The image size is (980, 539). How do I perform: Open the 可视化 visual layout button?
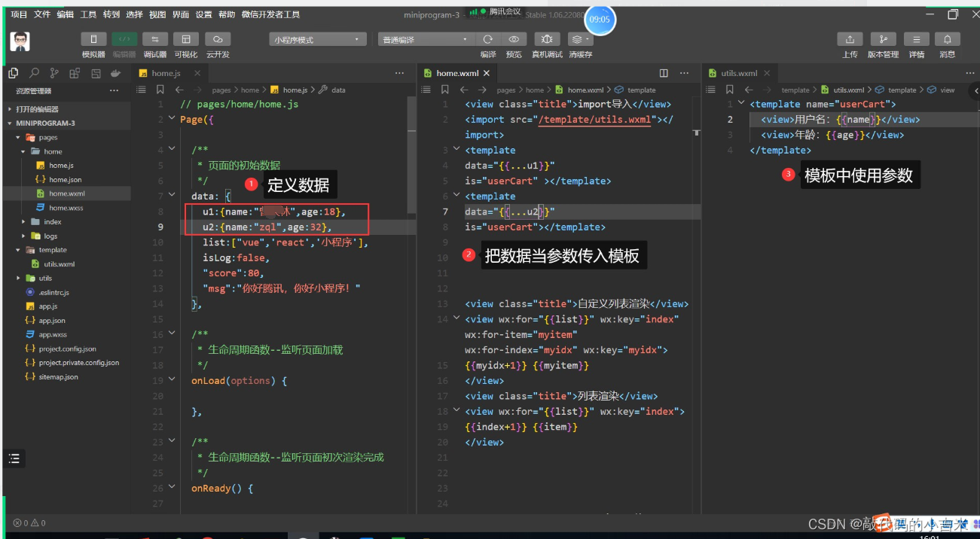pyautogui.click(x=185, y=39)
